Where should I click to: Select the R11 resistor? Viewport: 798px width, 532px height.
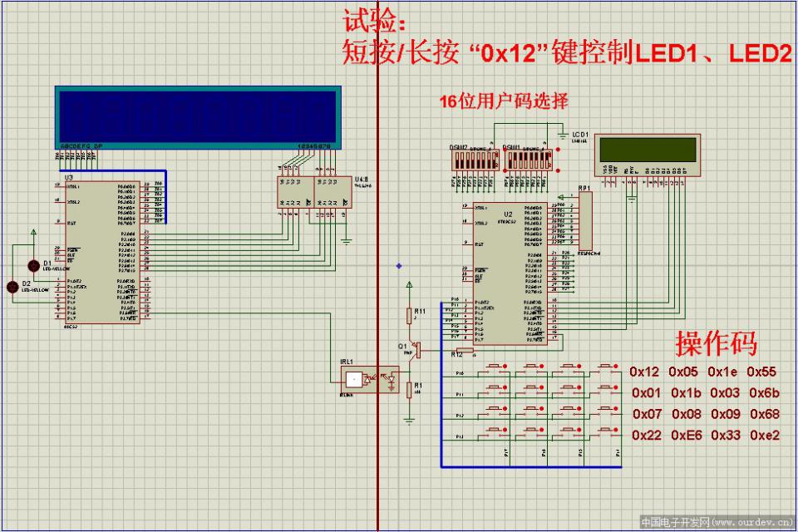tap(409, 315)
